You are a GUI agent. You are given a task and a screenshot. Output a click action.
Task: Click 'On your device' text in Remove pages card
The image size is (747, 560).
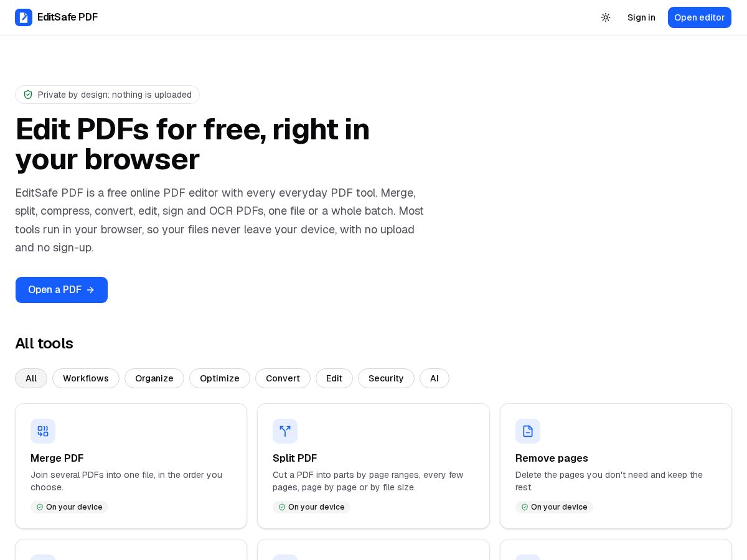tap(559, 507)
